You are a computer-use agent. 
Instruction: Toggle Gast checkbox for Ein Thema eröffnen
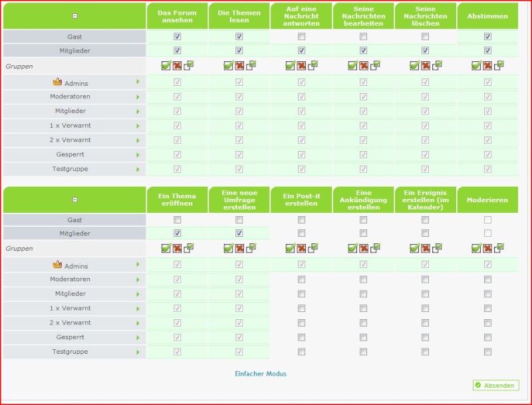pyautogui.click(x=177, y=220)
